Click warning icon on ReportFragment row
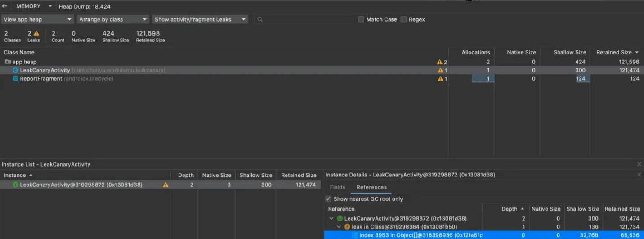The image size is (644, 239). pyautogui.click(x=440, y=79)
